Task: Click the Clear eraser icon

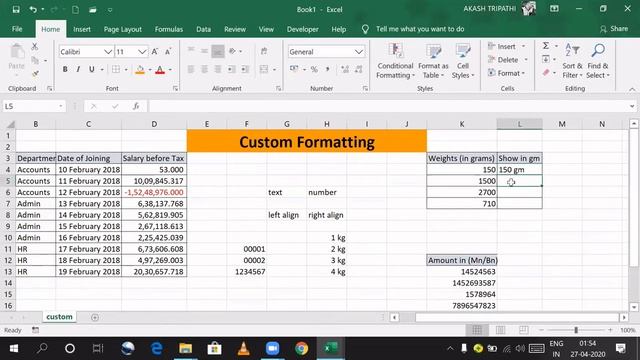Action: pos(546,73)
